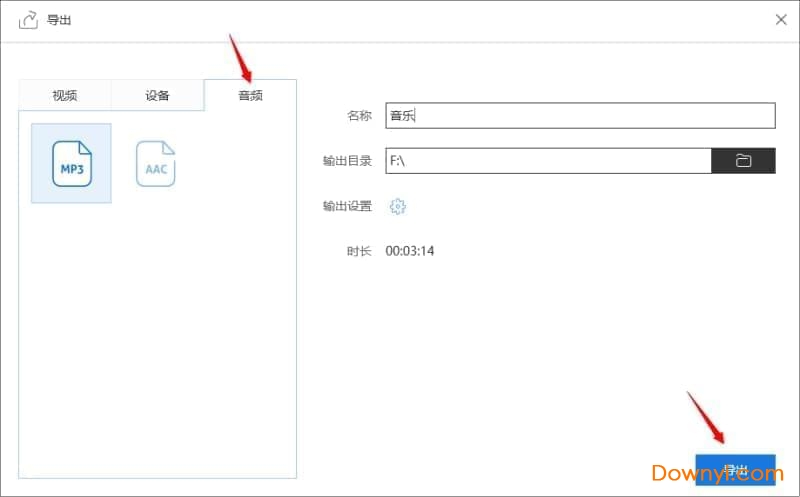
Task: Open the output folder browse button
Action: (743, 160)
